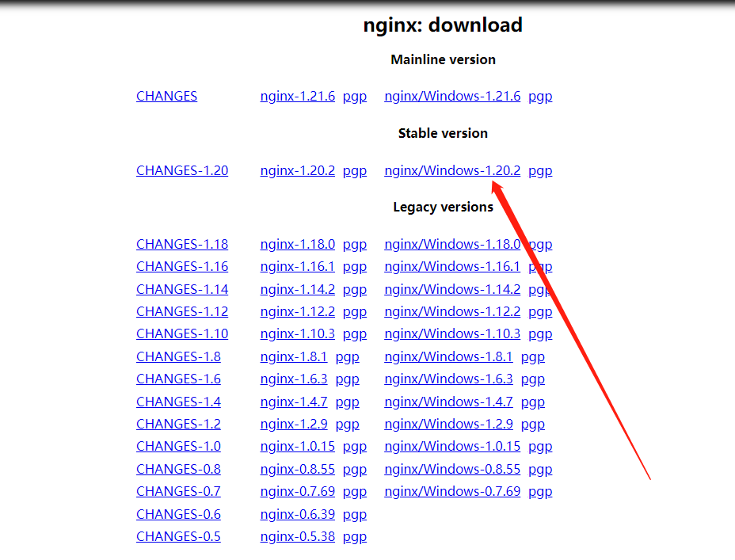735x560 pixels.
Task: Open CHANGES-1.2 link
Action: 178,424
